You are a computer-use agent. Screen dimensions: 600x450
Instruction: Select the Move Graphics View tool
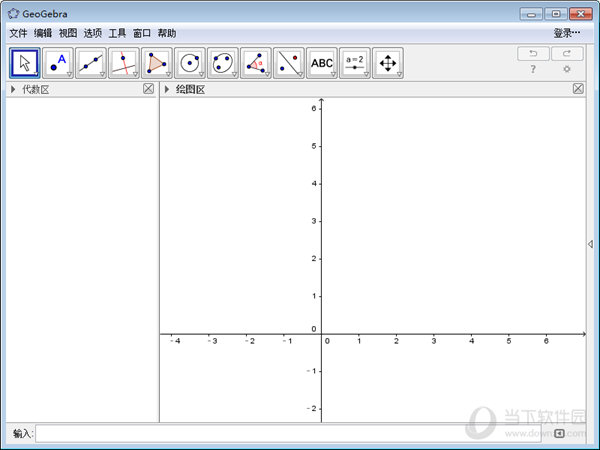(x=388, y=63)
